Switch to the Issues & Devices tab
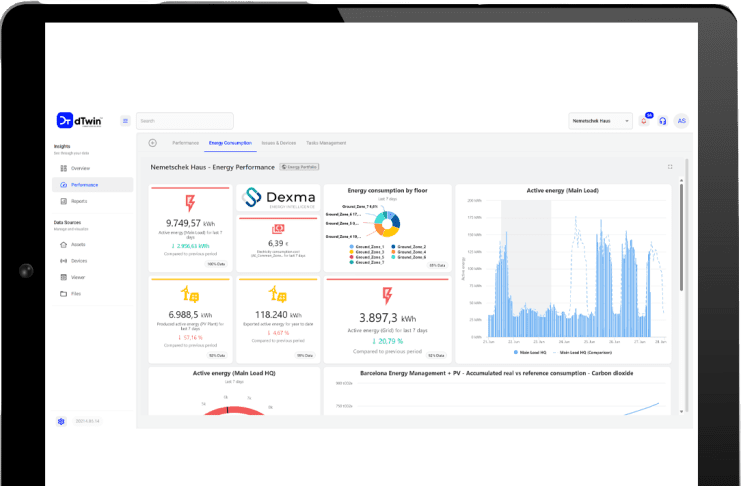 tap(276, 143)
